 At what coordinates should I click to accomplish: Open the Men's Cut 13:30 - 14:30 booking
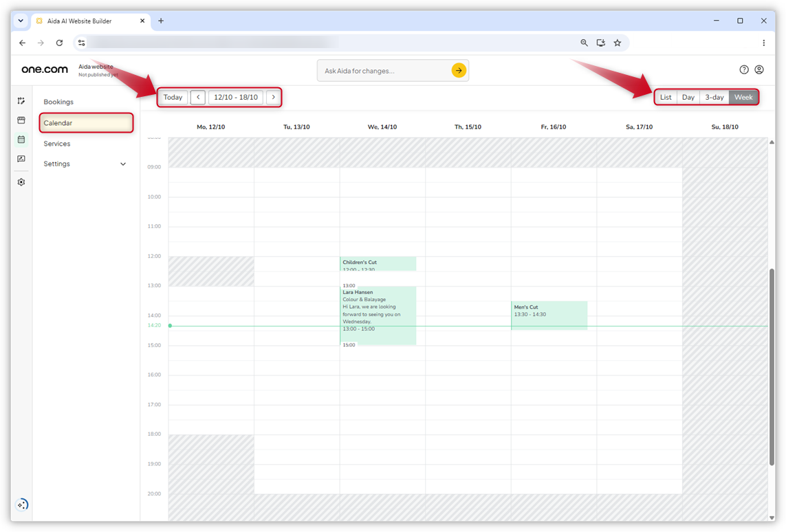coord(549,315)
